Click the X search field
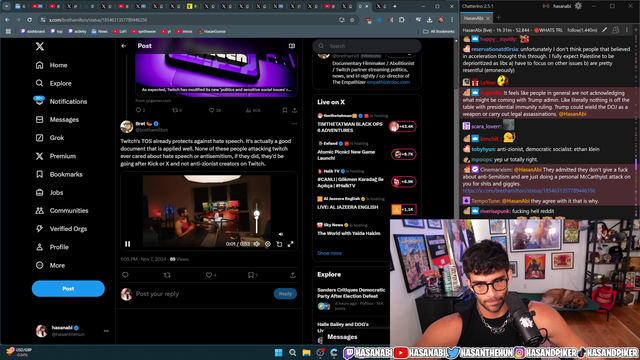Screen dimensions: 640x360 point(367,46)
